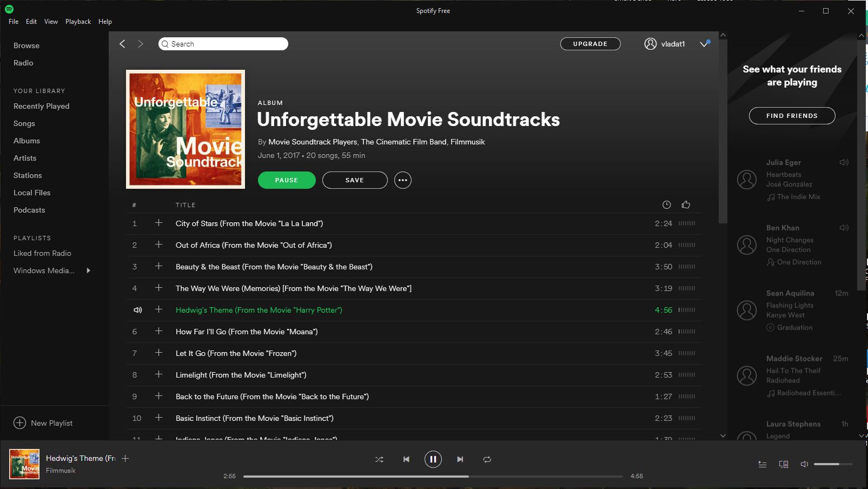Click the new playlist plus circle icon

pyautogui.click(x=19, y=423)
